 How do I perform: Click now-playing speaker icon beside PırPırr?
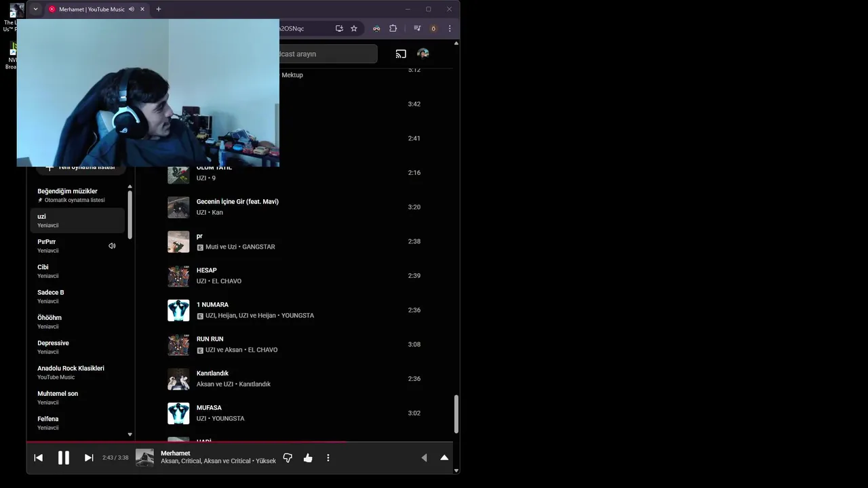coord(112,246)
